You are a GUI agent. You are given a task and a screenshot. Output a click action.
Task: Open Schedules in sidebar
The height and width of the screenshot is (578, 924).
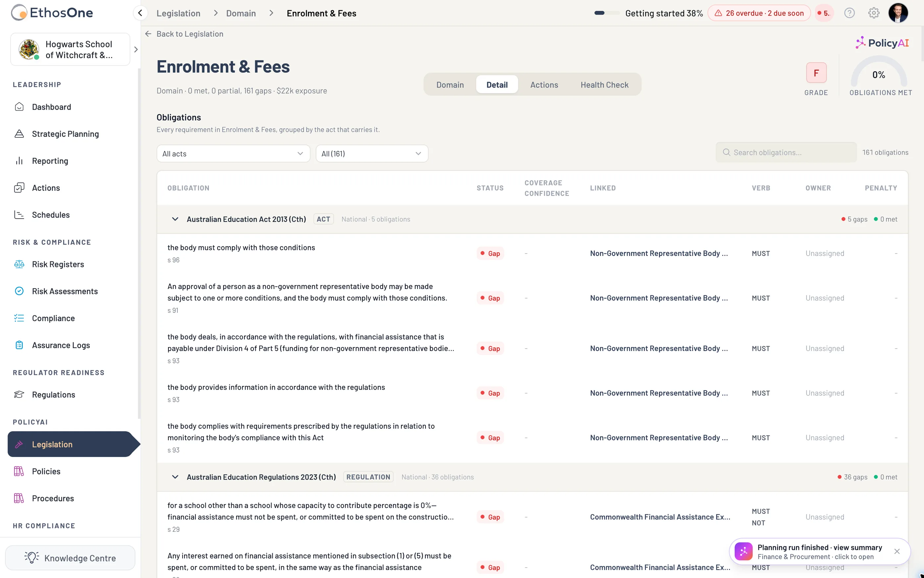pyautogui.click(x=51, y=215)
